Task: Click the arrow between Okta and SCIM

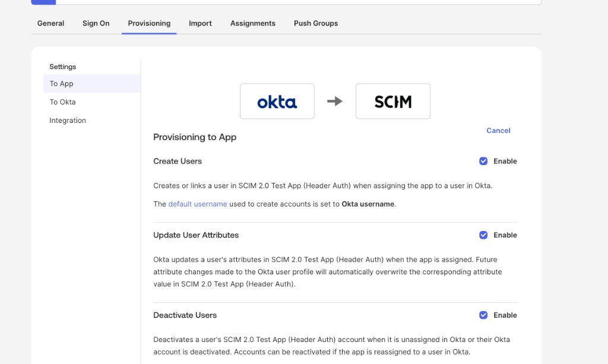Action: tap(335, 101)
